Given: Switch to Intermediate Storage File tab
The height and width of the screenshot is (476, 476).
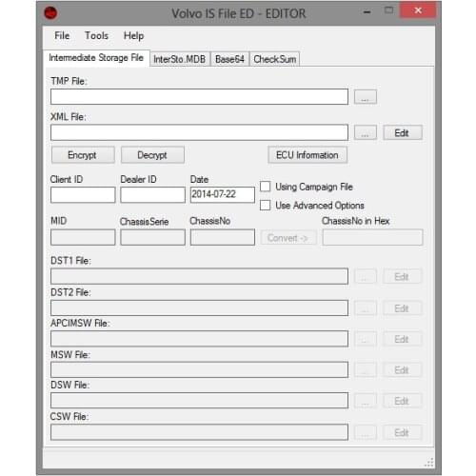Looking at the screenshot, I should [x=96, y=58].
